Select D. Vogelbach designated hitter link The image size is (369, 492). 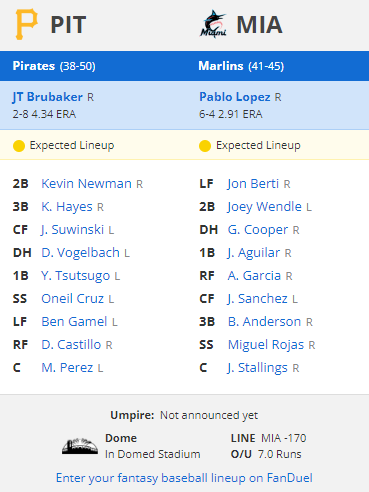(80, 253)
